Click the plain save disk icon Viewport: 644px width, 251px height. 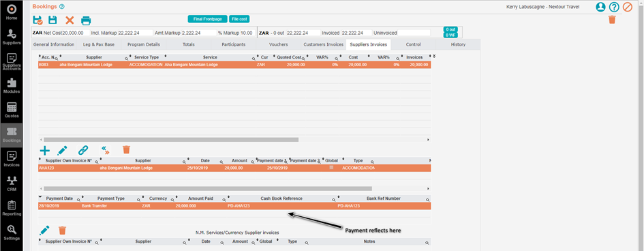(x=52, y=20)
